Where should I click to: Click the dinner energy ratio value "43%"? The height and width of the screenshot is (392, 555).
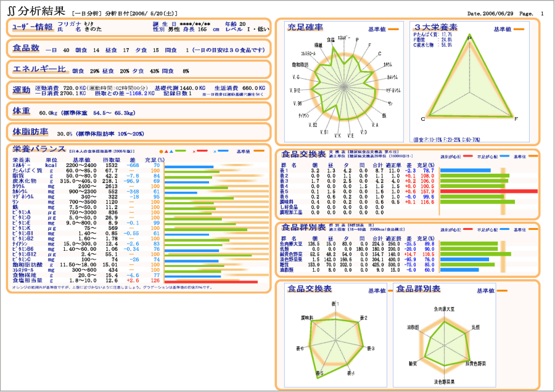pyautogui.click(x=154, y=71)
